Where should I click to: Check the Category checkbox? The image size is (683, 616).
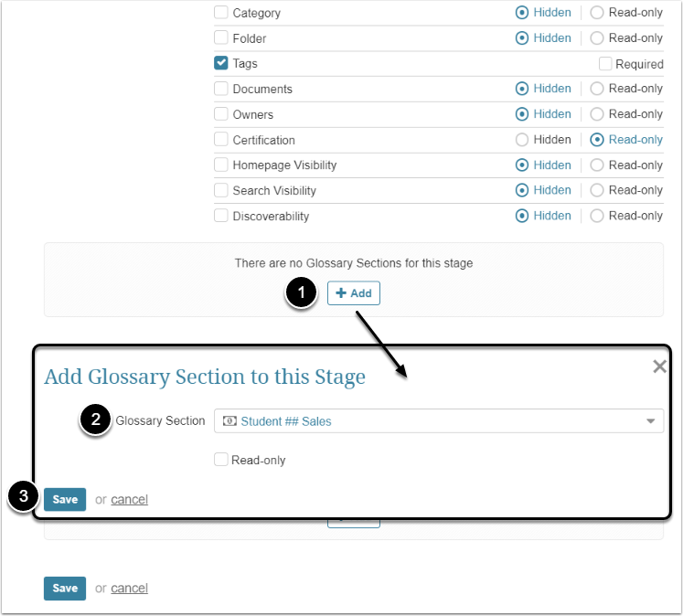click(221, 13)
